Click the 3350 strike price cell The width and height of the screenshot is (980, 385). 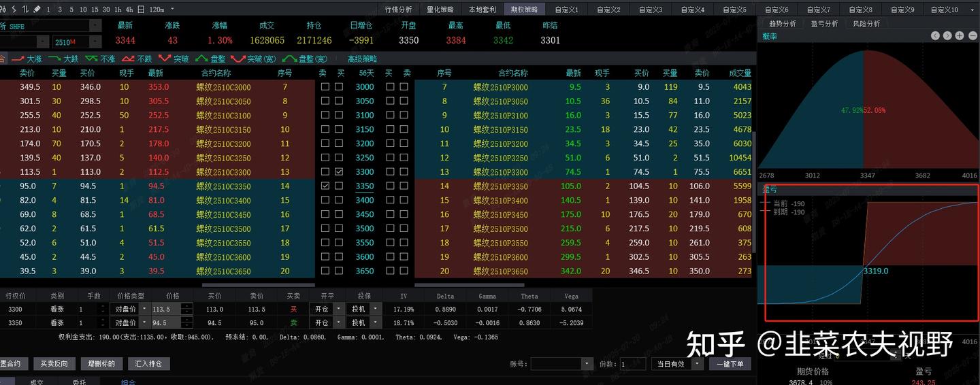tap(364, 186)
